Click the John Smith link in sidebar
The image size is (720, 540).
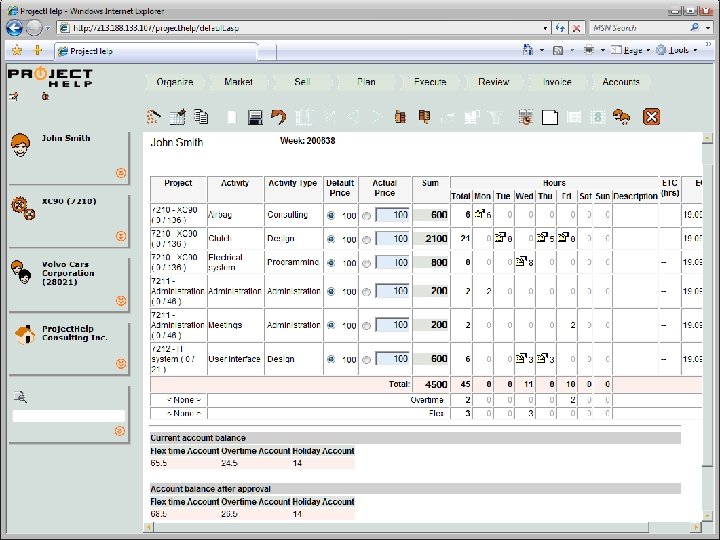click(66, 138)
